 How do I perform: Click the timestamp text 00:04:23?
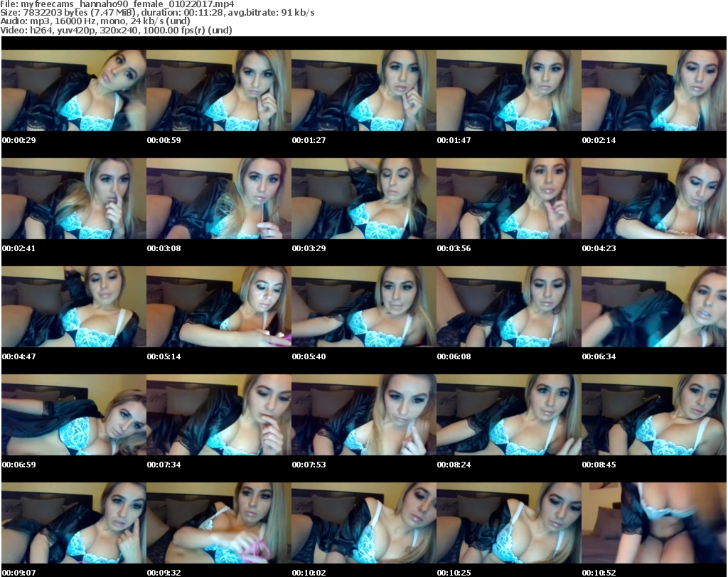[599, 248]
